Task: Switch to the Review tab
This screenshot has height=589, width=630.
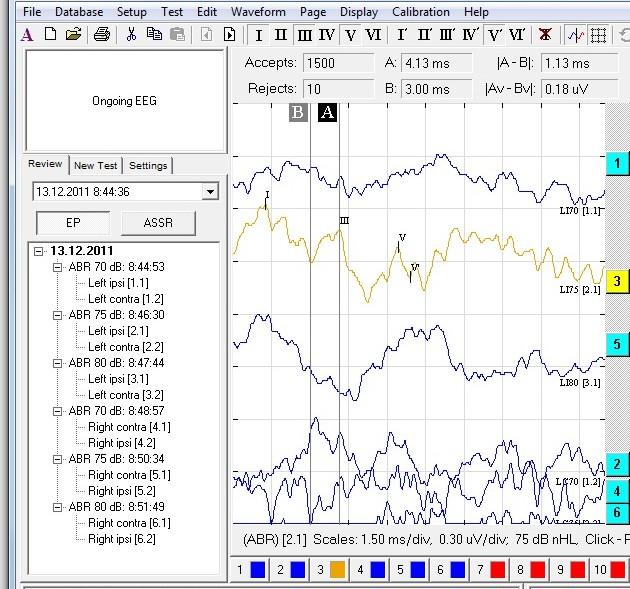Action: 45,164
